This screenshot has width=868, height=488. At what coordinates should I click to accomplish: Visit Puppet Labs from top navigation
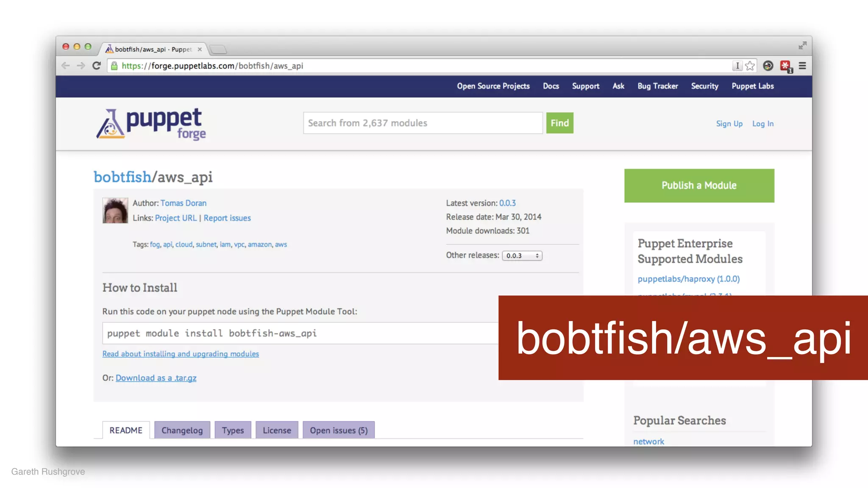pos(753,86)
